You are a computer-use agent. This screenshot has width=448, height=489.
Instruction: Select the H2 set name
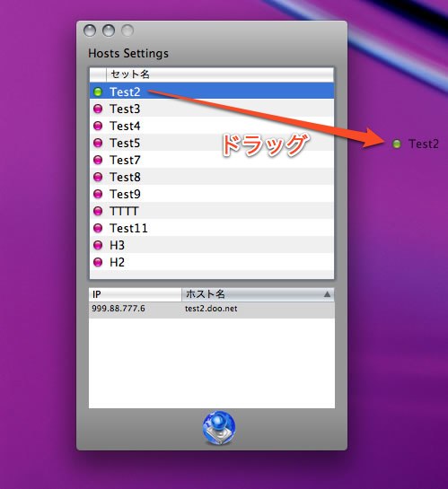pos(117,262)
